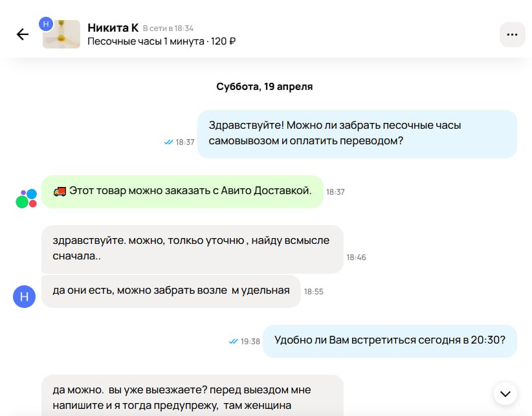Jump to latest messages with down chevron
Image resolution: width=532 pixels, height=416 pixels.
pos(505,393)
